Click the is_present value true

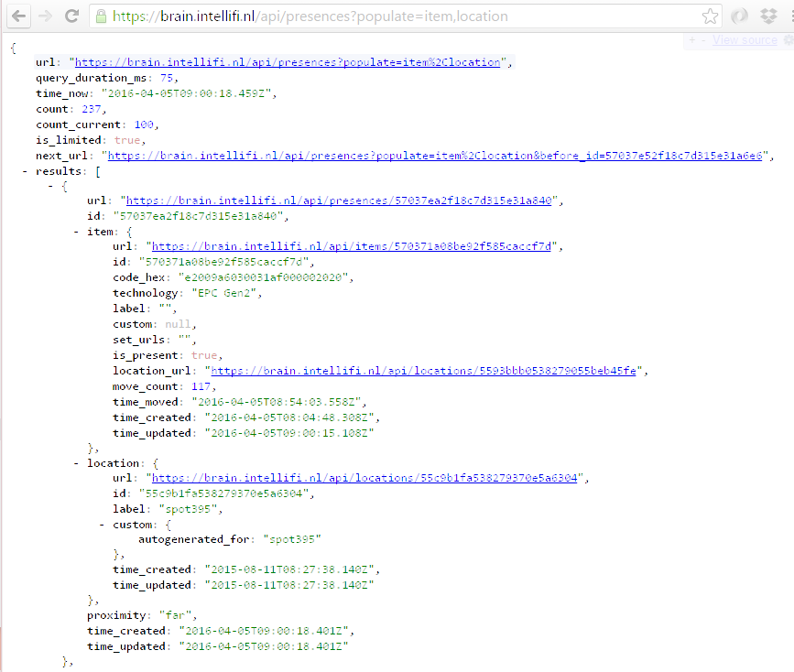(x=204, y=355)
